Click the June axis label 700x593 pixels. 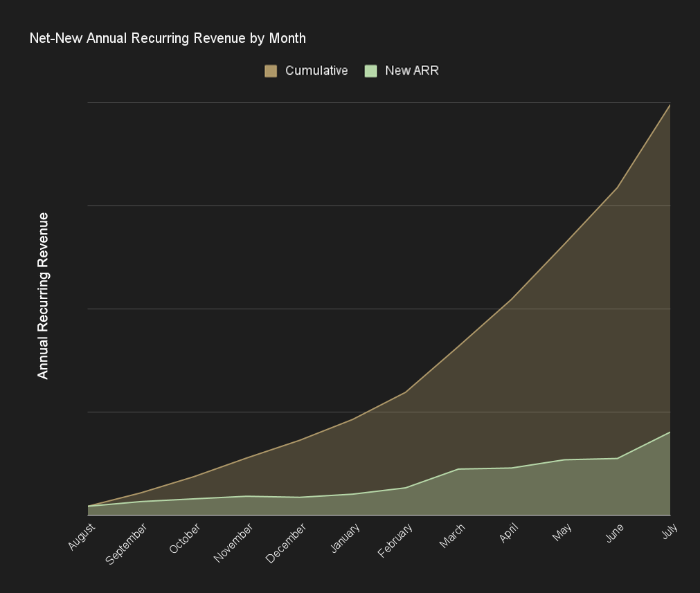coord(615,533)
